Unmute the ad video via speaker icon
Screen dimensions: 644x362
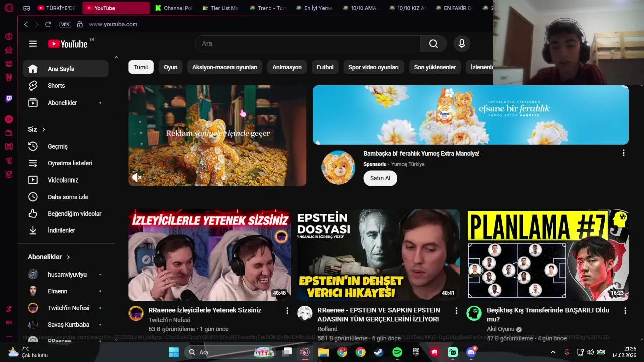(x=136, y=177)
